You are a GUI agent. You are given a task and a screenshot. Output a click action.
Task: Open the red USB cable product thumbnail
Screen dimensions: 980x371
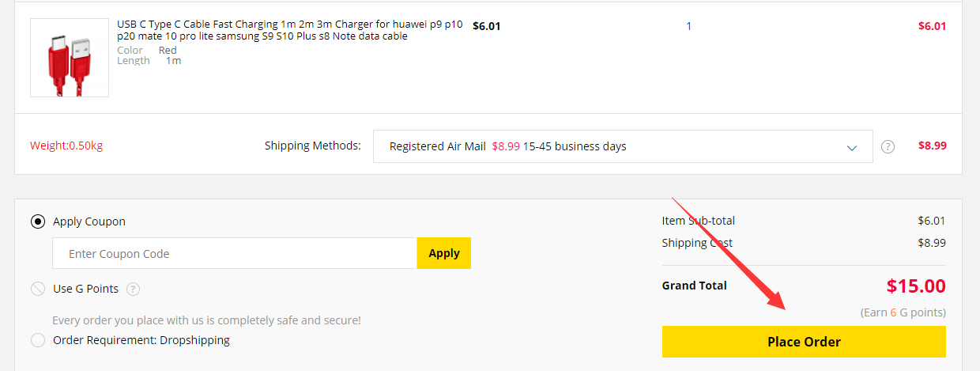point(70,58)
